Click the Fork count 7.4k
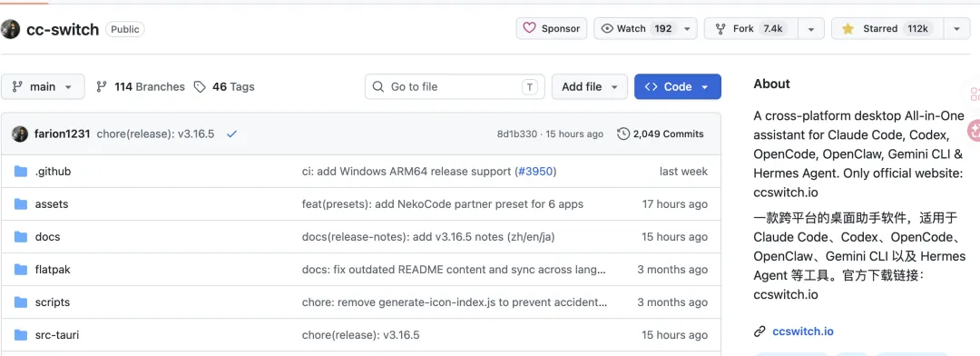 coord(772,29)
